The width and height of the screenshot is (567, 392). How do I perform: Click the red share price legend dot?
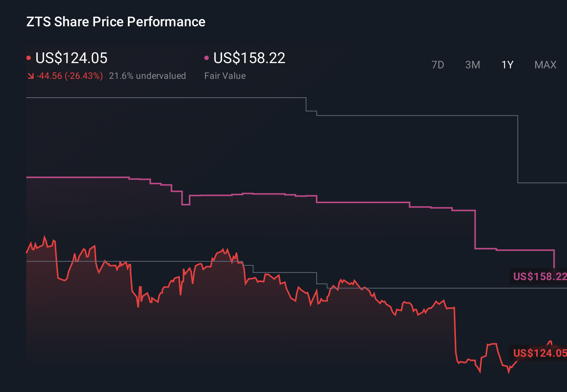click(x=29, y=57)
